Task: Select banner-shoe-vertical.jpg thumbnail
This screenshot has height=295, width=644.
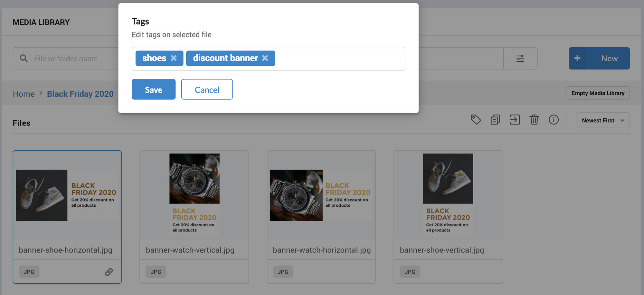Action: [448, 195]
